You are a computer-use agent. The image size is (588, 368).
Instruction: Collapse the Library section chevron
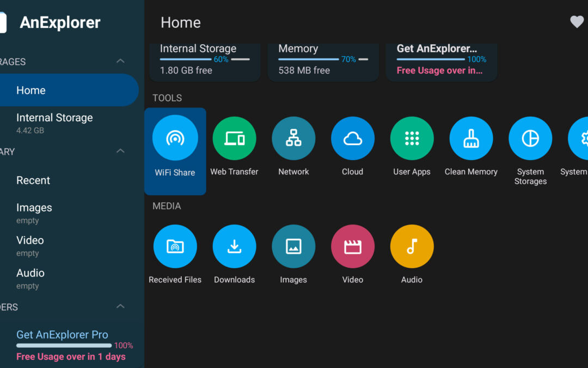pyautogui.click(x=121, y=151)
